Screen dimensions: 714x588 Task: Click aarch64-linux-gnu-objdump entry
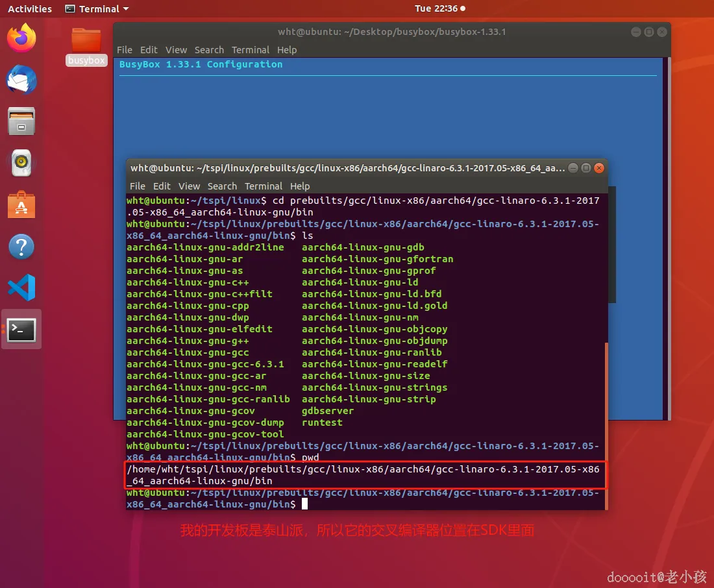(x=375, y=341)
